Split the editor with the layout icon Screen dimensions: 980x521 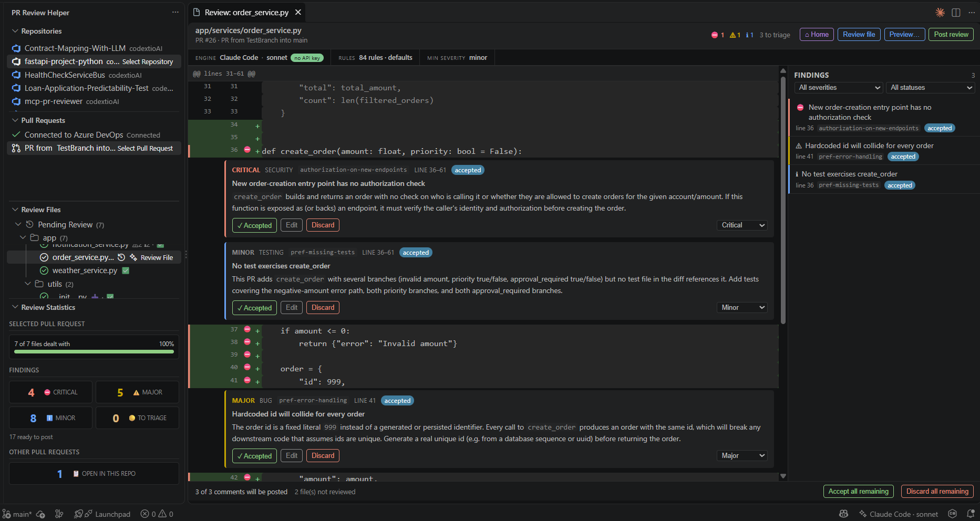[x=956, y=13]
